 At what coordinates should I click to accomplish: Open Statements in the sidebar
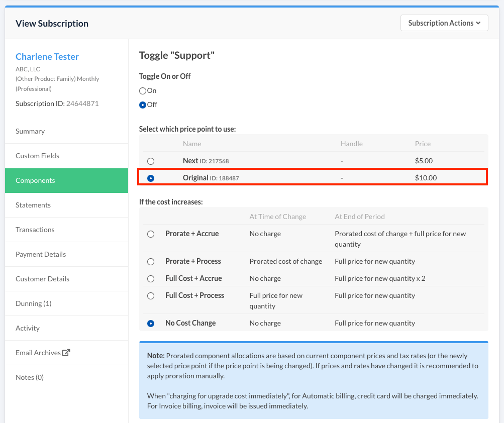coord(33,205)
